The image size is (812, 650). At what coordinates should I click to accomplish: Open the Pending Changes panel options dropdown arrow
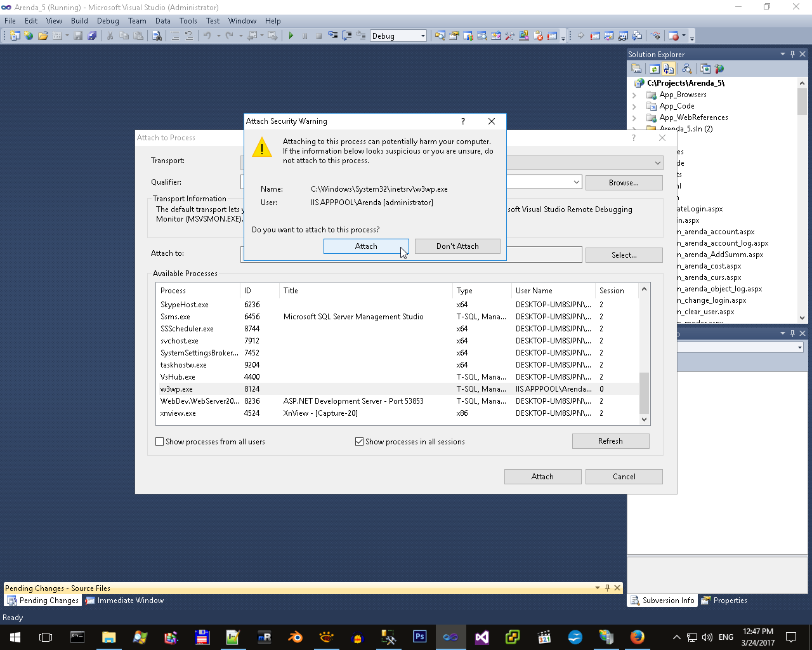click(597, 588)
